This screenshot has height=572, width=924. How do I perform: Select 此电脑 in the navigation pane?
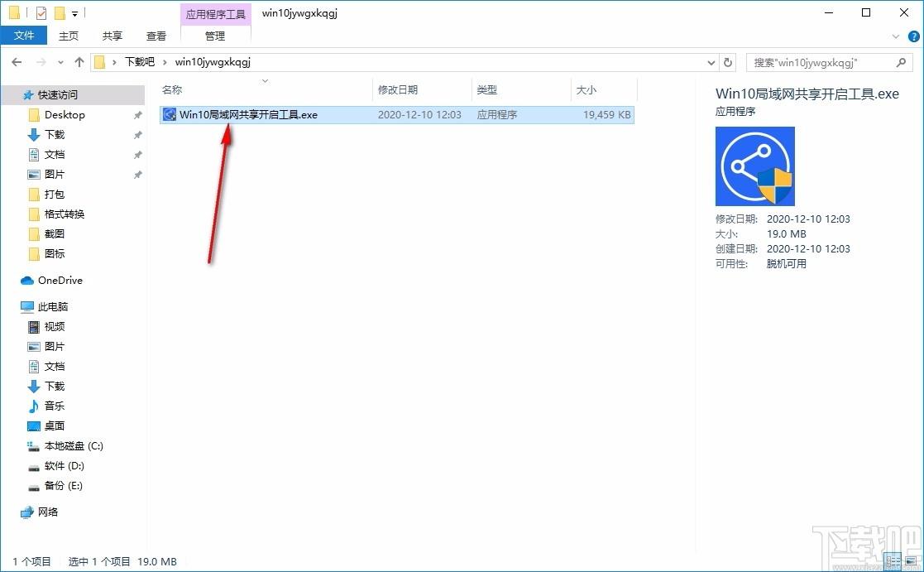point(53,306)
